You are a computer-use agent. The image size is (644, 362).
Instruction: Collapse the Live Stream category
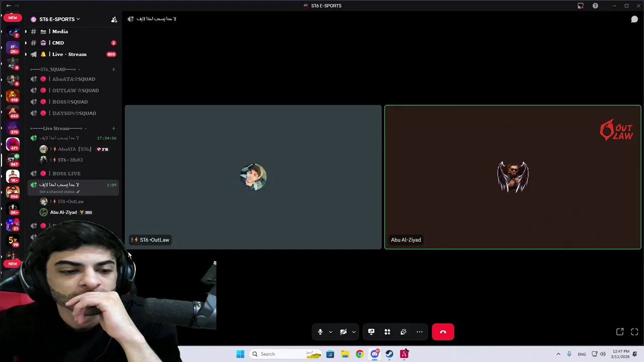click(x=58, y=128)
